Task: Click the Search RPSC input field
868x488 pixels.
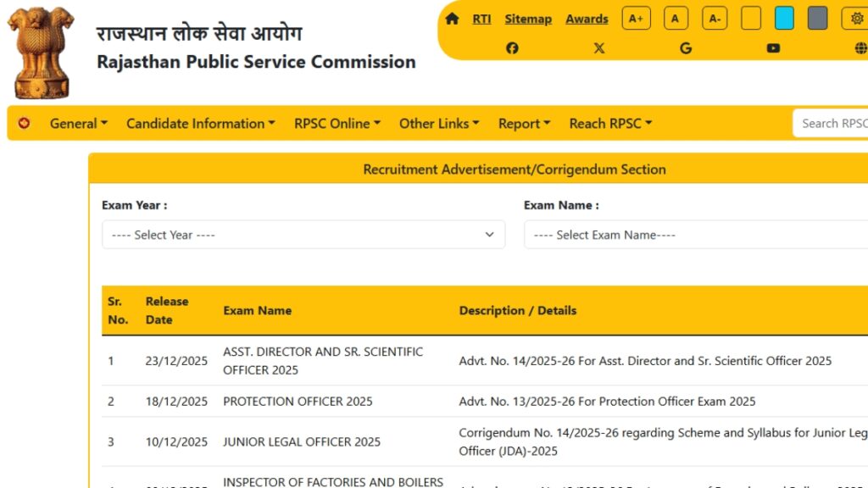Action: (x=831, y=124)
